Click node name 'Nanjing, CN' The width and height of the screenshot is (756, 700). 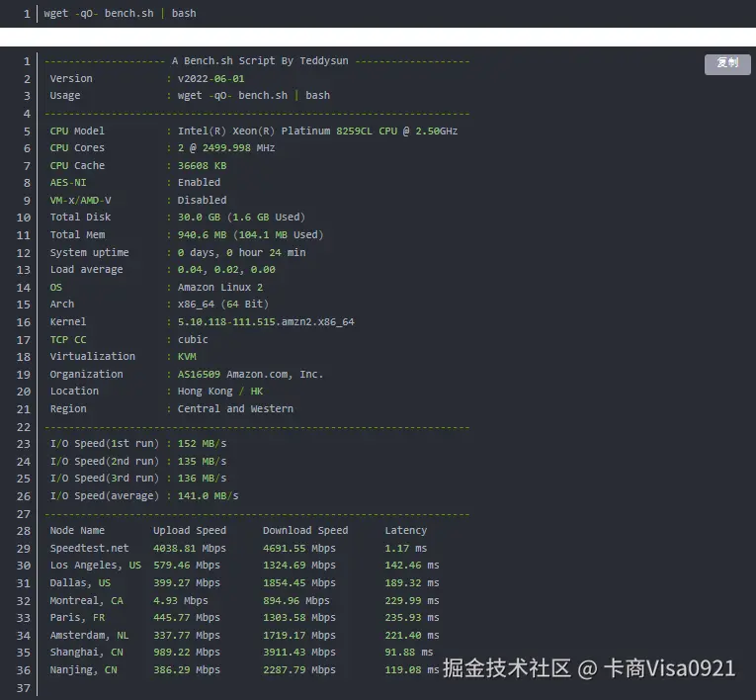[x=83, y=670]
